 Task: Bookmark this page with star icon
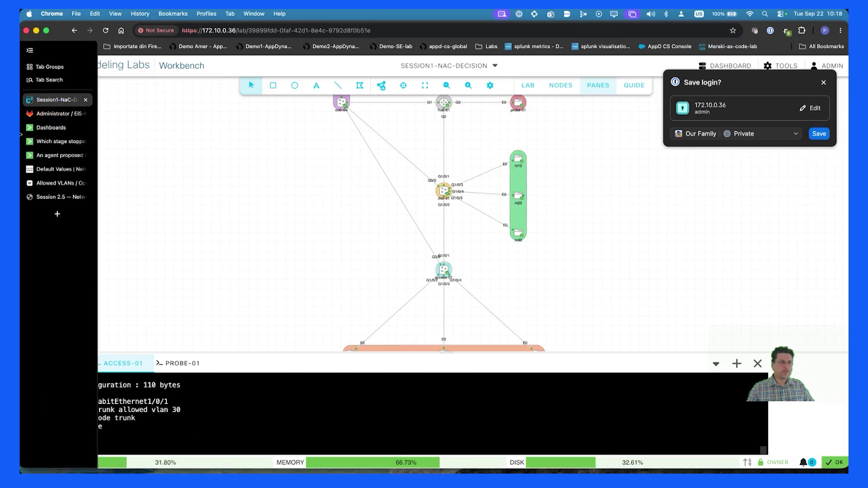pyautogui.click(x=733, y=30)
